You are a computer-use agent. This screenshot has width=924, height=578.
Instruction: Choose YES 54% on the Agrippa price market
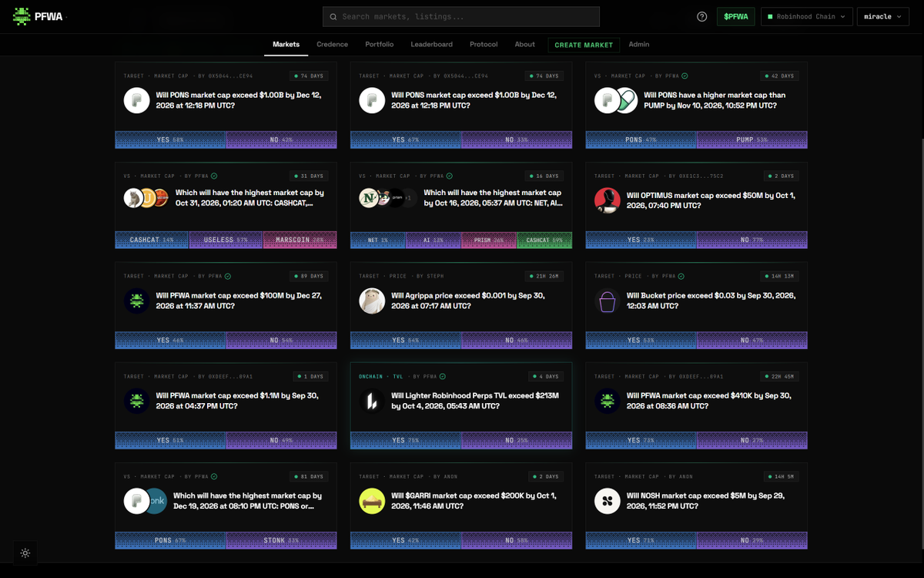click(x=406, y=340)
